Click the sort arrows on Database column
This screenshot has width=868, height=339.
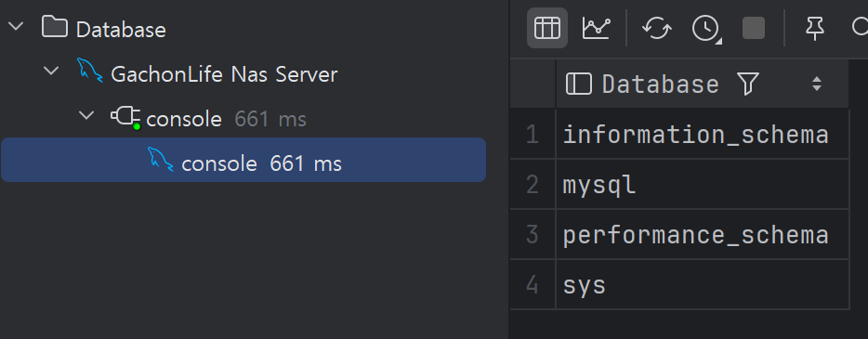[x=817, y=85]
